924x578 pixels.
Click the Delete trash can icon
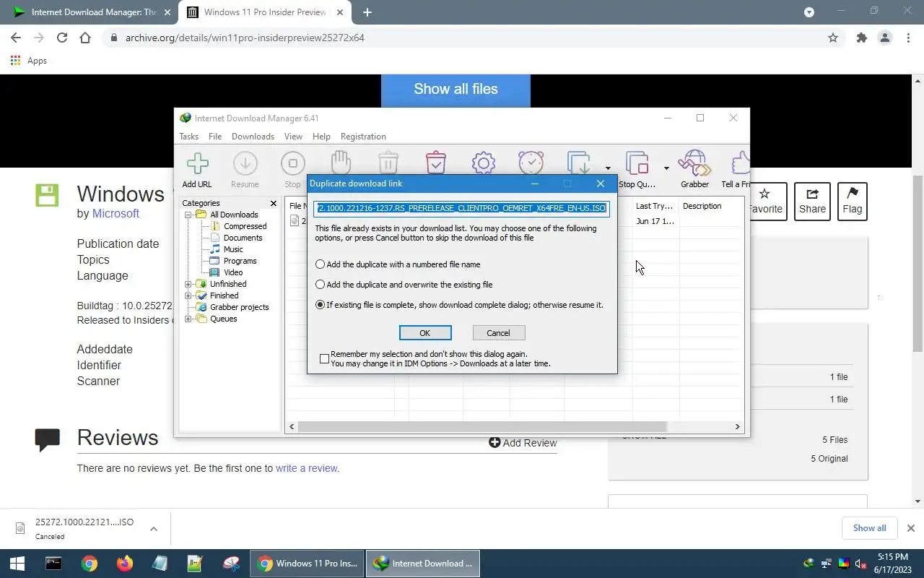pyautogui.click(x=388, y=163)
